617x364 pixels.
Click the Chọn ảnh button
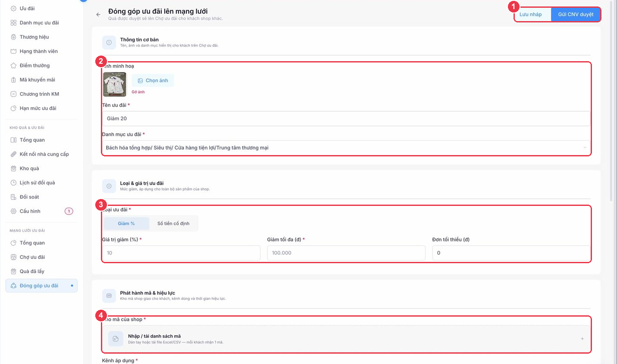click(x=153, y=81)
